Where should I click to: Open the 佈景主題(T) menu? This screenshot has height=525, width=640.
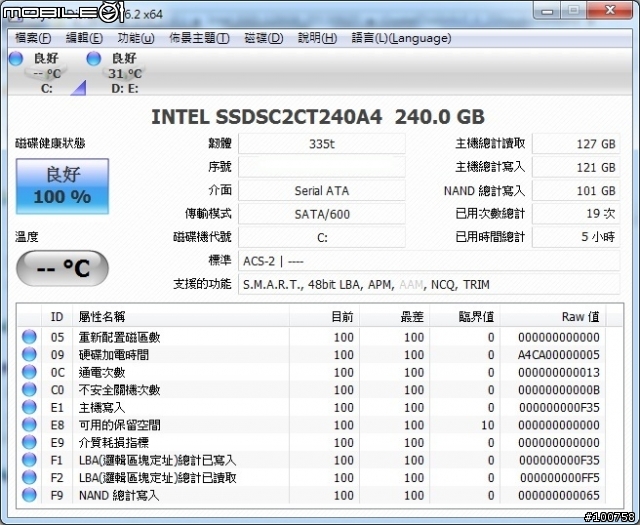click(199, 38)
